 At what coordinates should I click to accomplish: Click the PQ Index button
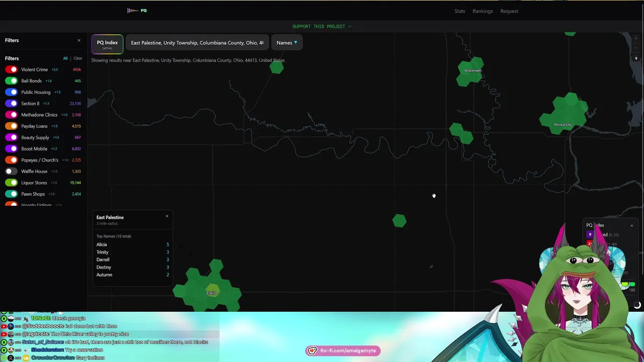(107, 44)
